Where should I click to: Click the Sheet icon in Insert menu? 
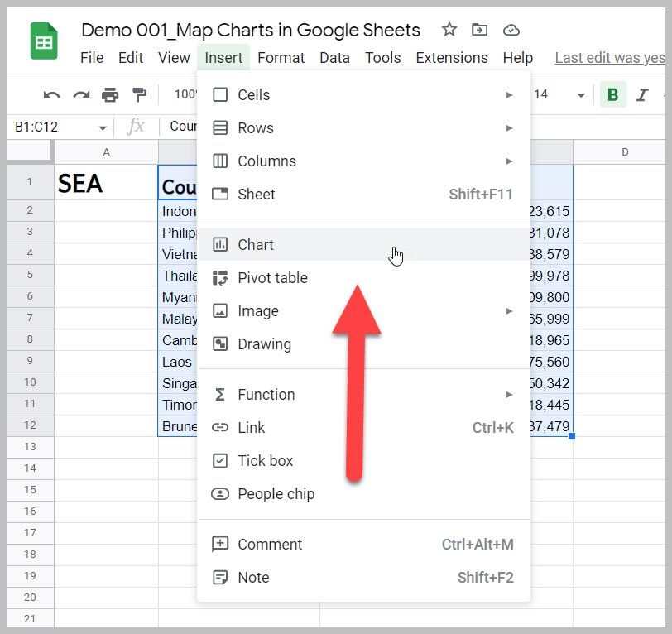click(220, 195)
